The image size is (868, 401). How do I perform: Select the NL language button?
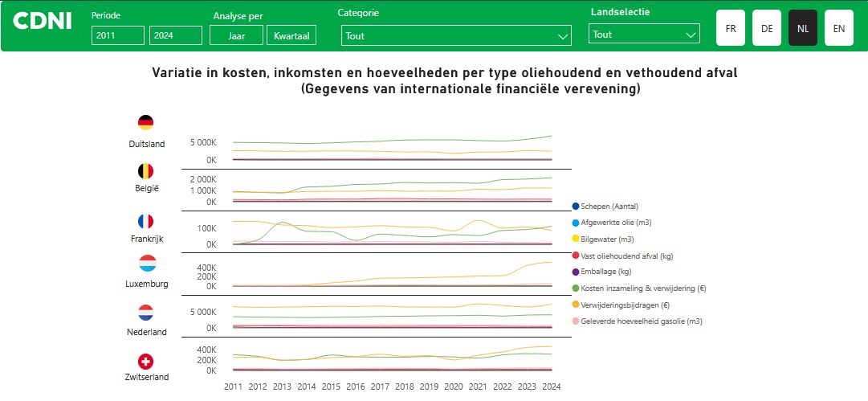803,28
